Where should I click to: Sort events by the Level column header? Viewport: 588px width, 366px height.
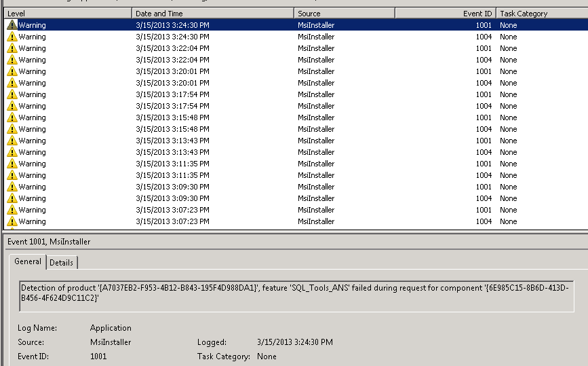(x=66, y=14)
